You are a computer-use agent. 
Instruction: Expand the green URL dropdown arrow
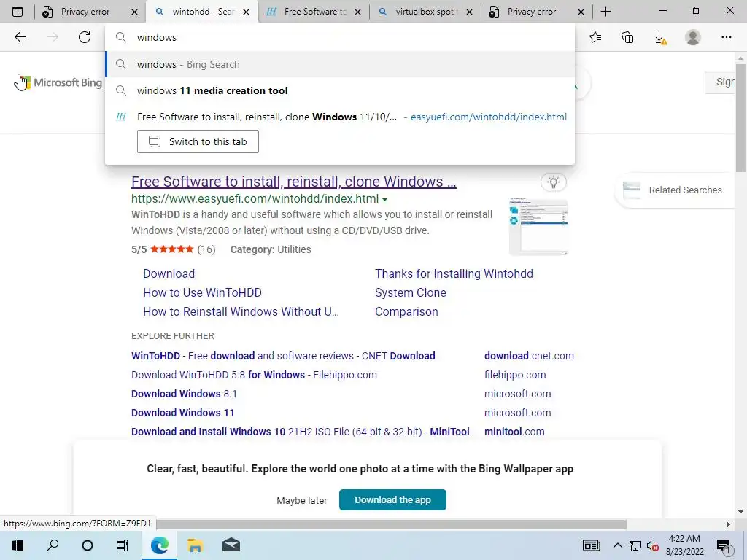click(385, 200)
